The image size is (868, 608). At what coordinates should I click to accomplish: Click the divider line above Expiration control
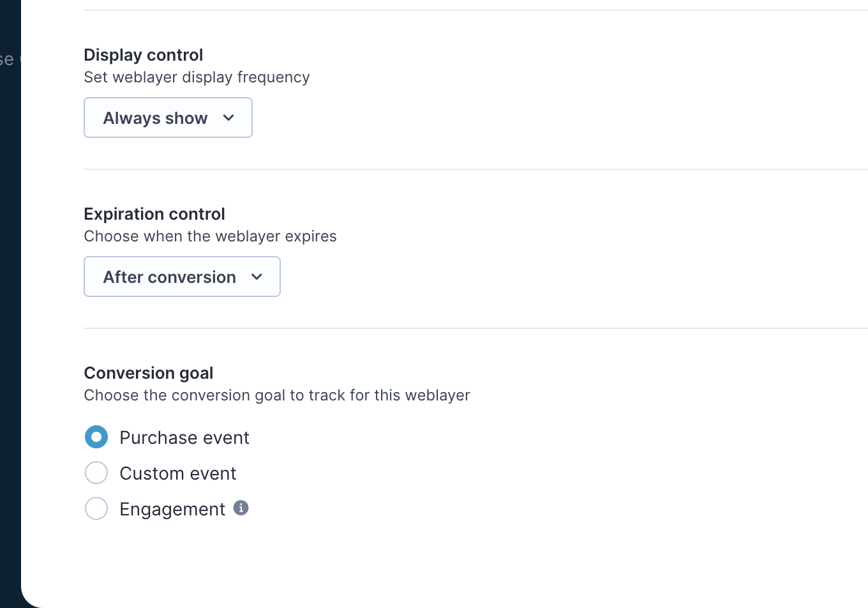[447, 169]
